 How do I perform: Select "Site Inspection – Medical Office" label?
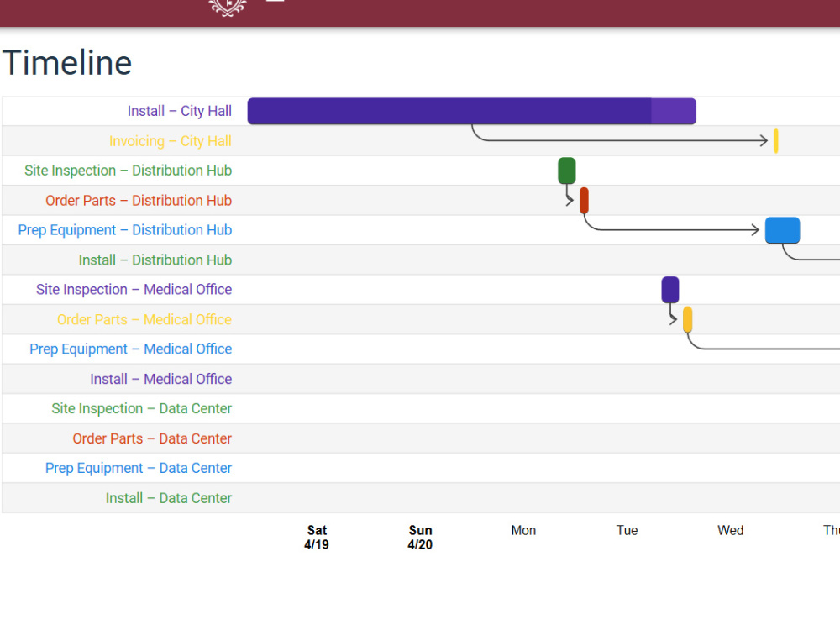coord(134,289)
